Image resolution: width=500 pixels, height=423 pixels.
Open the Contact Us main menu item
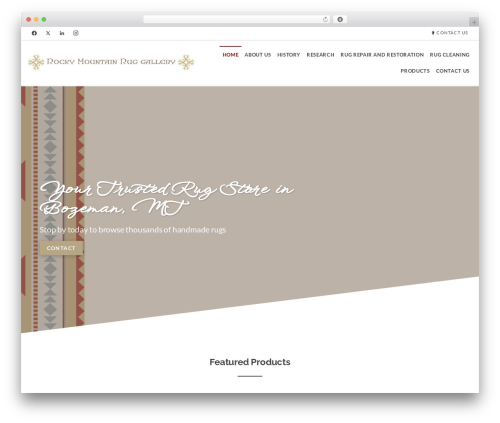[452, 71]
